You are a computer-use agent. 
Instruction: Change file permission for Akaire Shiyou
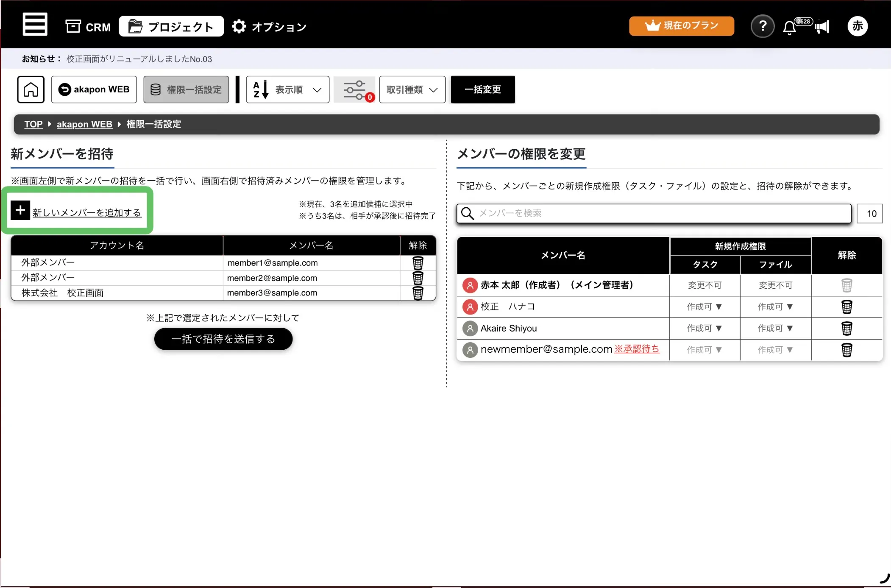[x=775, y=329]
